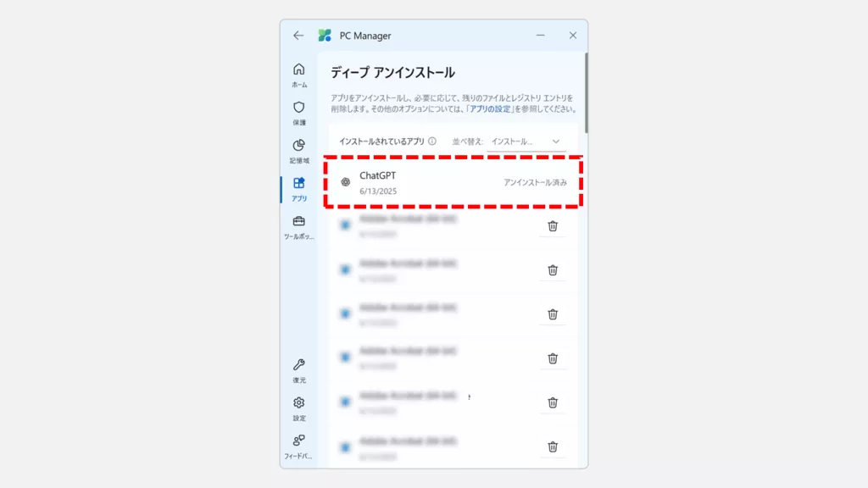
Task: Go back with the arrow icon
Action: pos(298,36)
